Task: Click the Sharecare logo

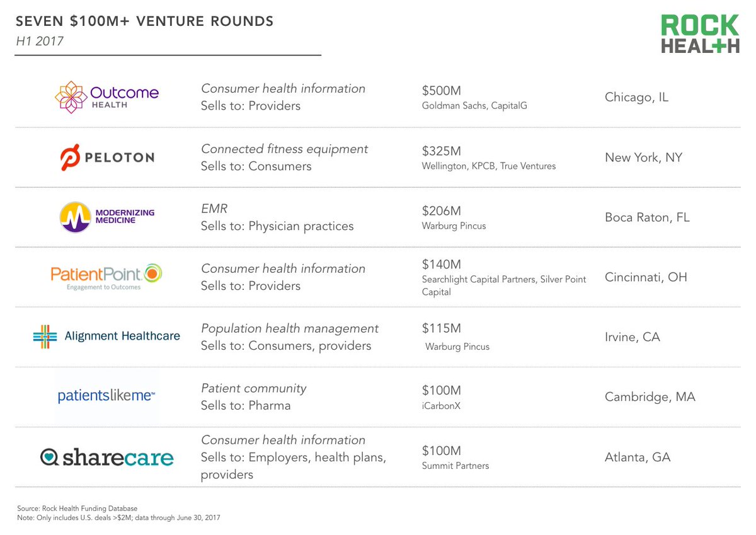Action: click(106, 457)
